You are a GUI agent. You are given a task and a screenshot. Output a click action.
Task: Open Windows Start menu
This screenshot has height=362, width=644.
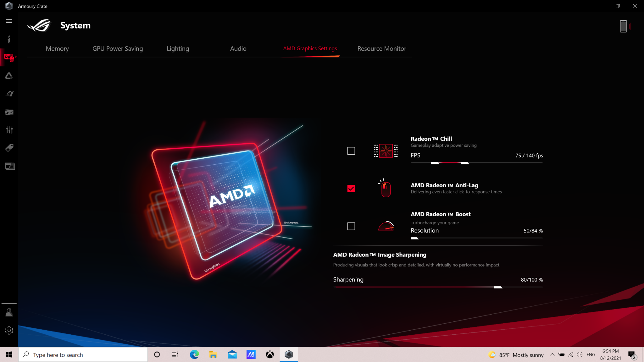(x=9, y=354)
